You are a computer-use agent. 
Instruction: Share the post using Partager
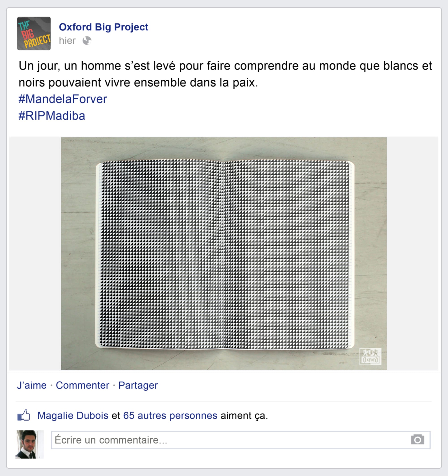138,385
